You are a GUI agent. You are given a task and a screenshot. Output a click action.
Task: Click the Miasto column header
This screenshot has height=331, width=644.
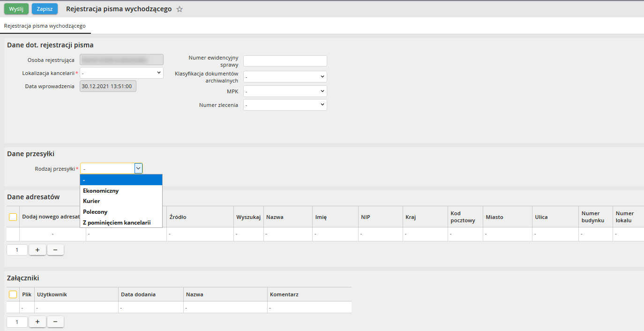[508, 217]
